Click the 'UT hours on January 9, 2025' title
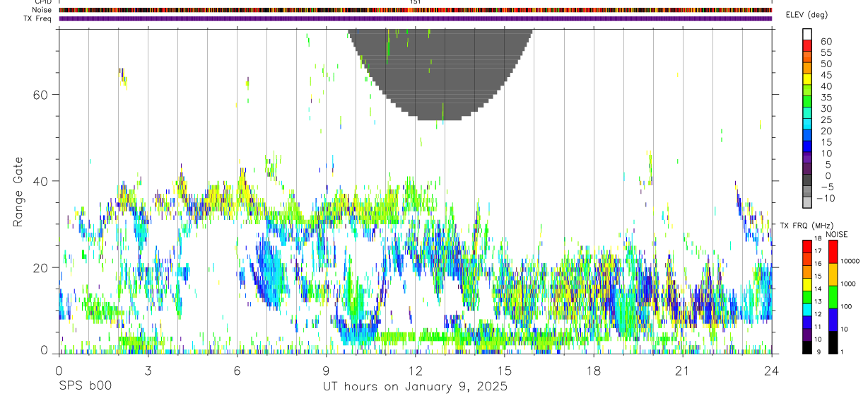Viewport: 868px width, 401px height. (x=415, y=387)
